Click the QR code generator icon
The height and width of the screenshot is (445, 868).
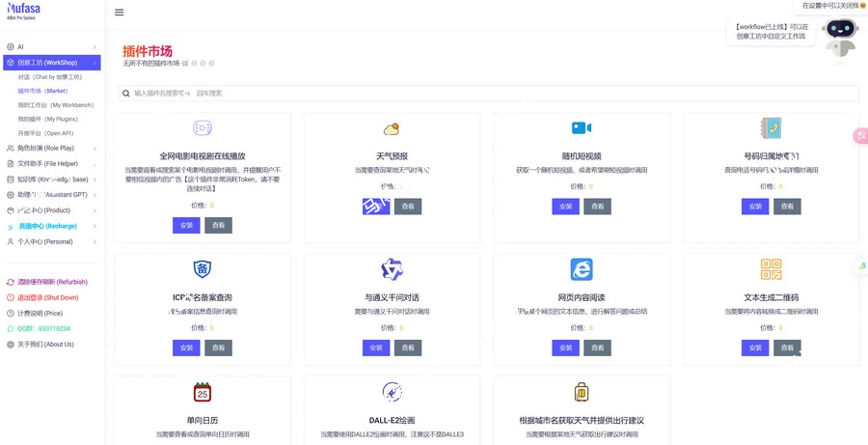(x=772, y=269)
